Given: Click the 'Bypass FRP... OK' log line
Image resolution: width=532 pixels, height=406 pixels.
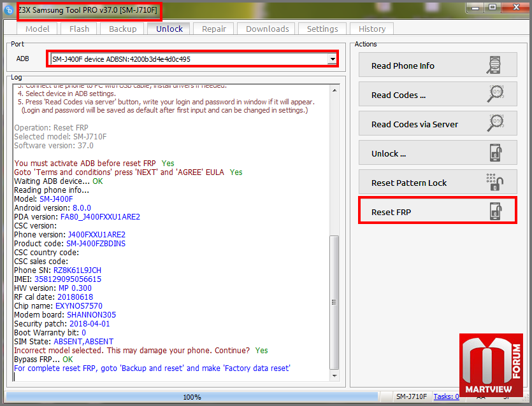Looking at the screenshot, I should (43, 360).
